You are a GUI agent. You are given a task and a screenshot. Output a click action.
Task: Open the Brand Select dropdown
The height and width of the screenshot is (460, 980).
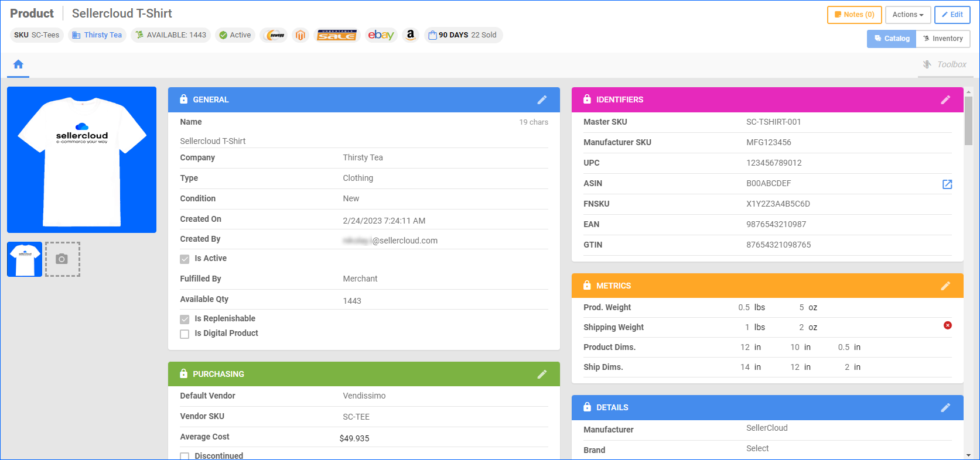(x=757, y=448)
